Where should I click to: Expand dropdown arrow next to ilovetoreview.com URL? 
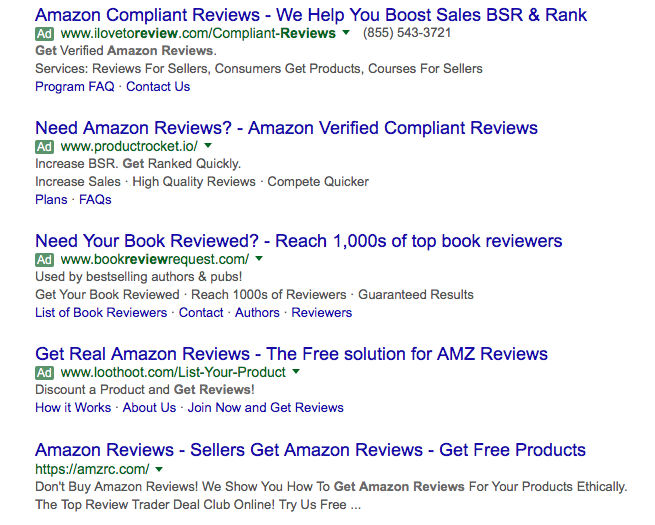[346, 33]
